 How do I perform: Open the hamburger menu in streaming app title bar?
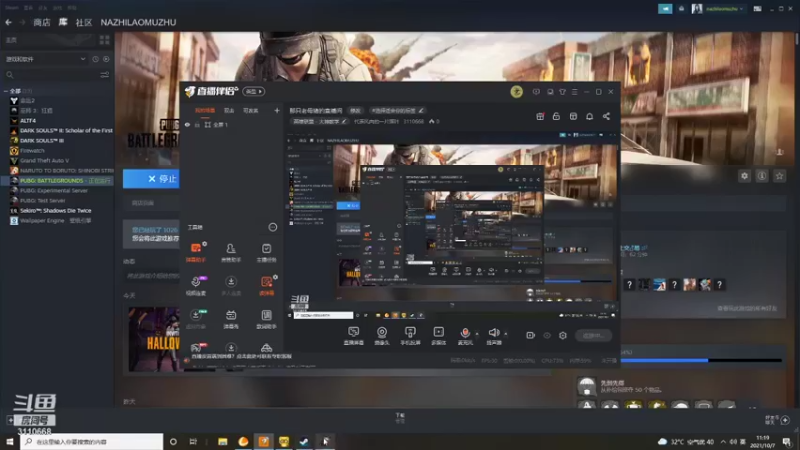[574, 92]
